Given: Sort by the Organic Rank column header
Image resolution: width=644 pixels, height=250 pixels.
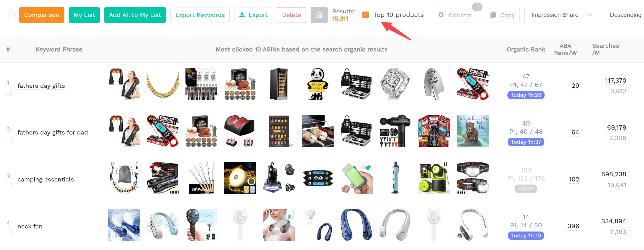Looking at the screenshot, I should pos(526,49).
